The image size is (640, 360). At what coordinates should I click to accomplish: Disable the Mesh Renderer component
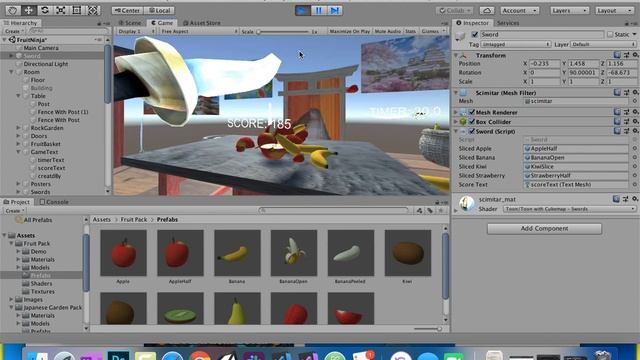pyautogui.click(x=472, y=112)
